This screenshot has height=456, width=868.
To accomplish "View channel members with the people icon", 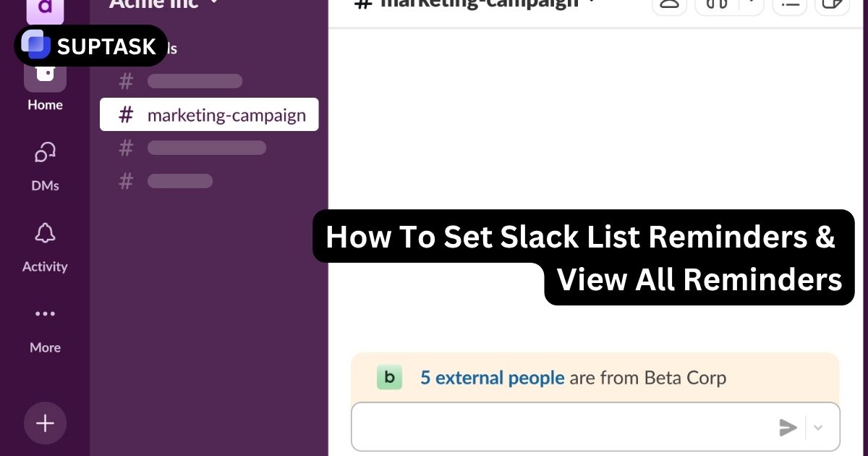I will 669,6.
